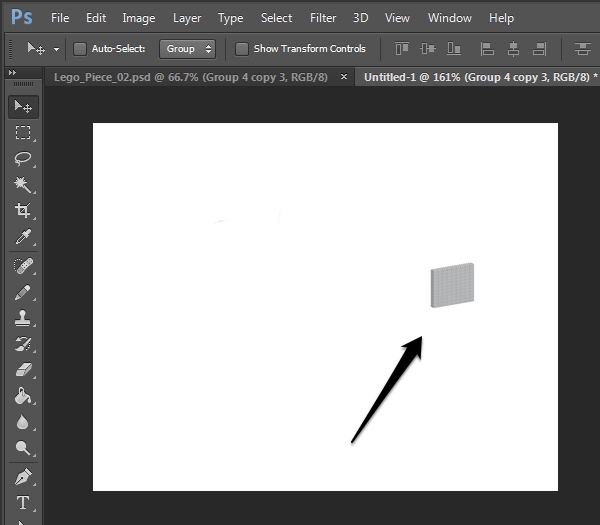Open the 3D menu
600x525 pixels.
[360, 18]
